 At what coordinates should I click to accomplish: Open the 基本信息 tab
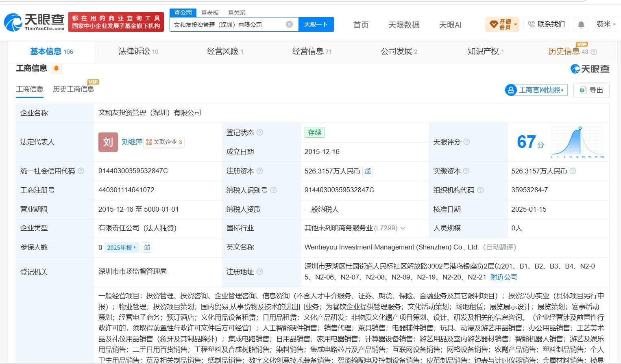click(x=52, y=52)
